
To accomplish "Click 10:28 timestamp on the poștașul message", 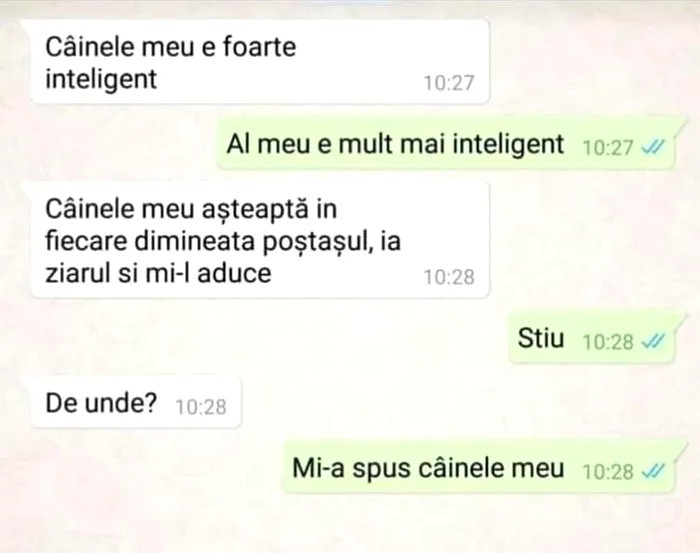I will (x=449, y=277).
